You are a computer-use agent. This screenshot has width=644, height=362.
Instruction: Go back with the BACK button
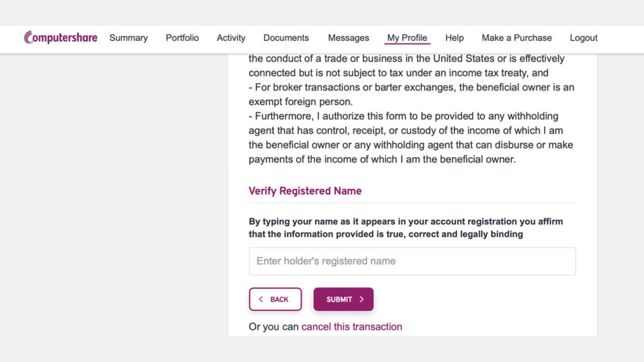pyautogui.click(x=275, y=299)
